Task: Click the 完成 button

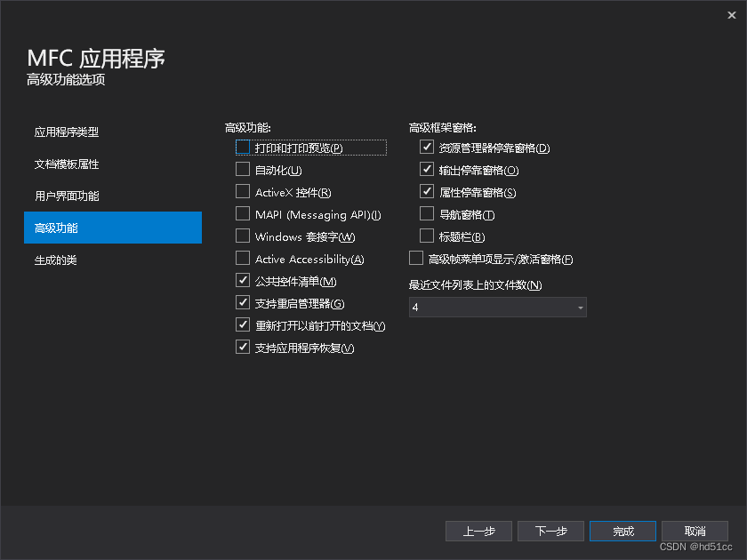Action: click(622, 531)
